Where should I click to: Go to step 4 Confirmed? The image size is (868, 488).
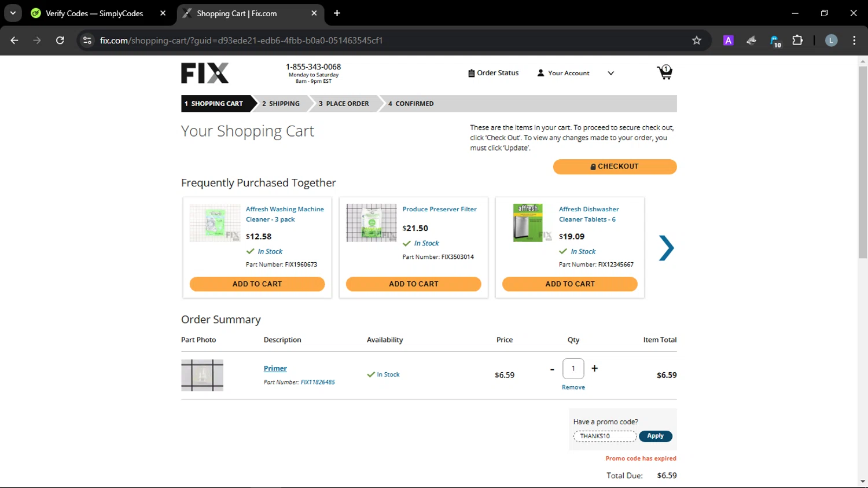411,104
